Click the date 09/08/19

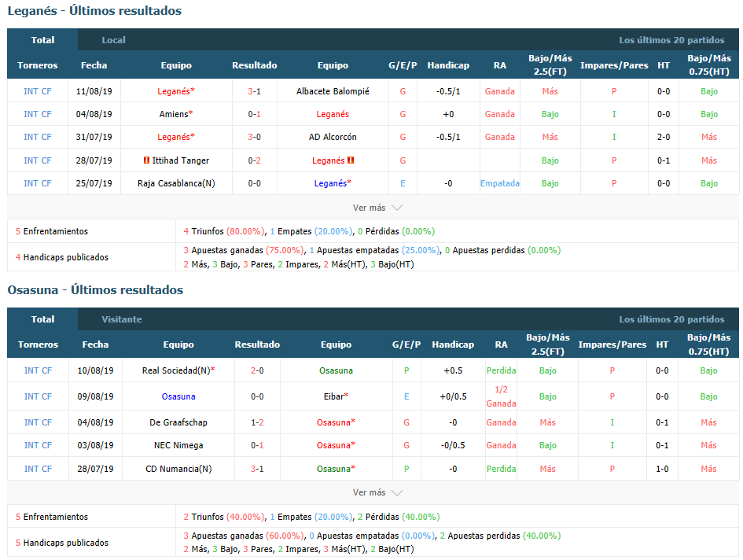(x=95, y=396)
